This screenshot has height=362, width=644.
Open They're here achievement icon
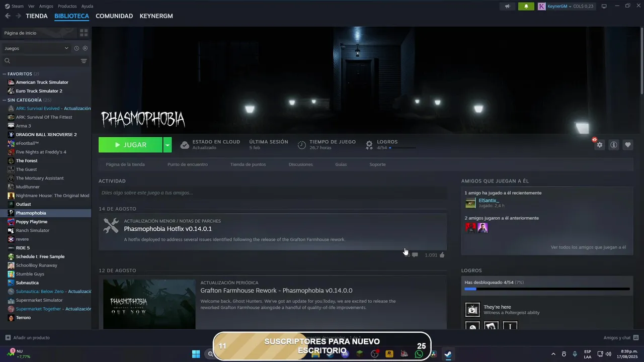click(472, 309)
